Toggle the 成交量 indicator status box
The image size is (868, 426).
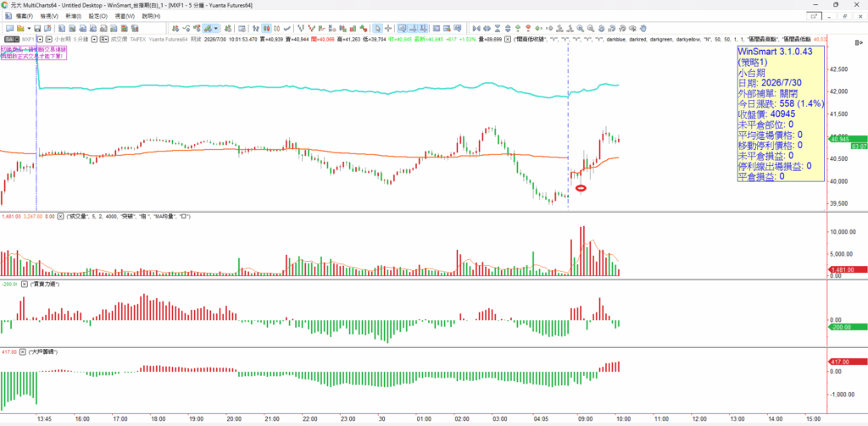(61, 216)
